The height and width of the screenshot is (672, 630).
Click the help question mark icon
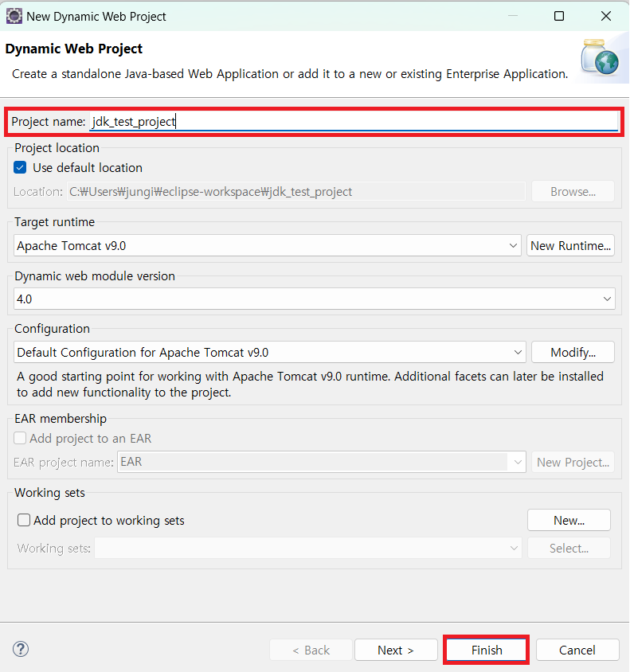21,649
